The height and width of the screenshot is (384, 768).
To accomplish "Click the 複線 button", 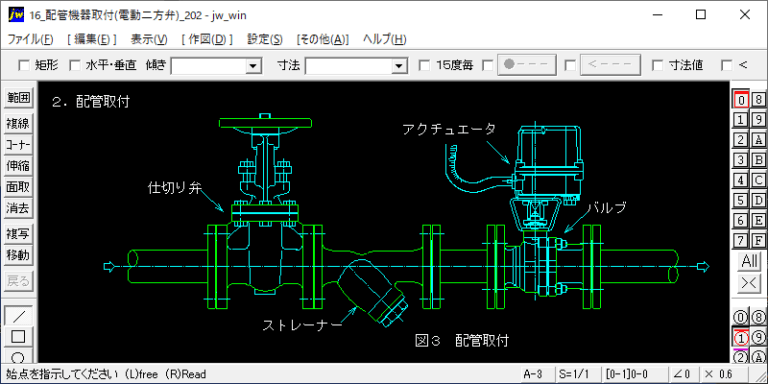I will pos(19,124).
